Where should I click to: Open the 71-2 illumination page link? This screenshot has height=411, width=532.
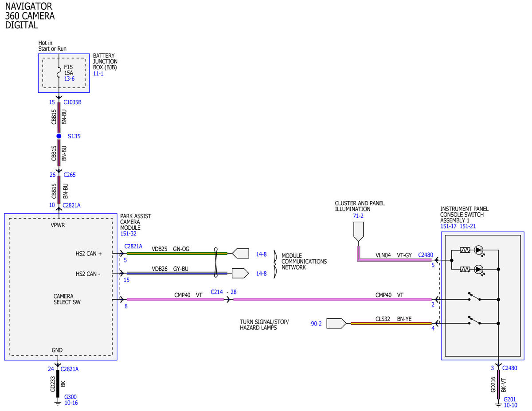(x=358, y=215)
